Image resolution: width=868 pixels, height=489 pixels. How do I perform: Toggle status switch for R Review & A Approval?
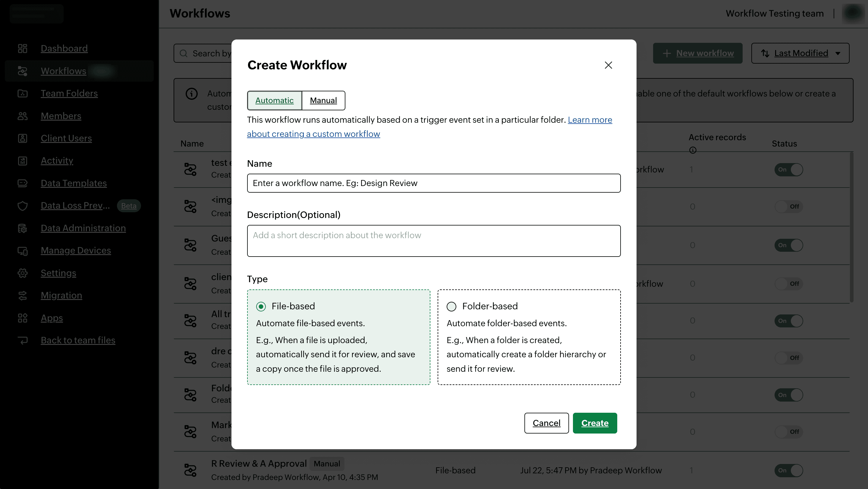788,471
